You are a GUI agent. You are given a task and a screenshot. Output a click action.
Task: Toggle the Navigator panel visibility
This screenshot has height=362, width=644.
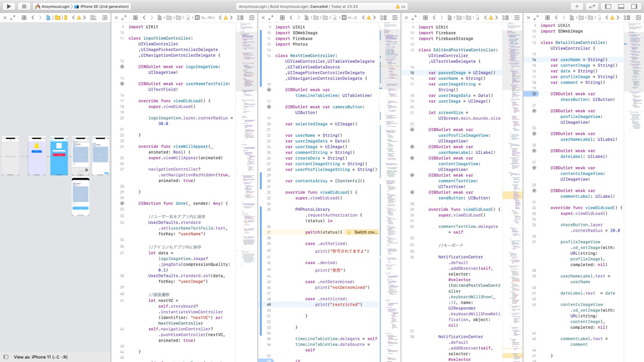click(608, 6)
